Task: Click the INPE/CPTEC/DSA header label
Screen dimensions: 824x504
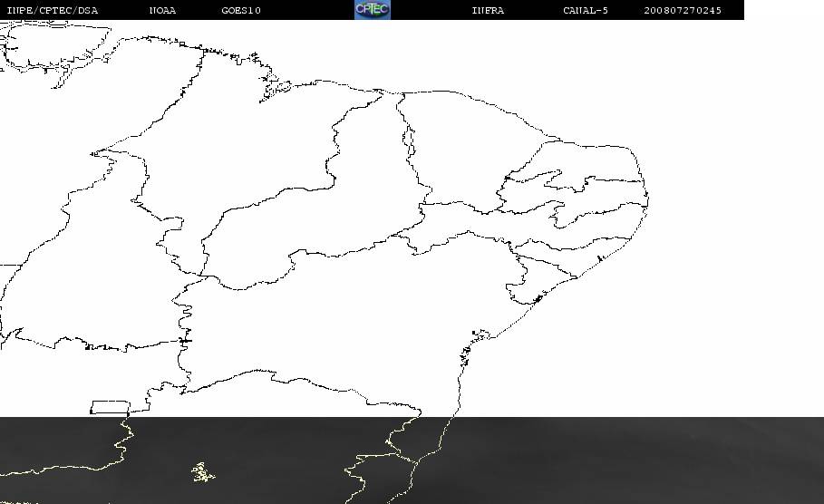Action: pos(53,11)
